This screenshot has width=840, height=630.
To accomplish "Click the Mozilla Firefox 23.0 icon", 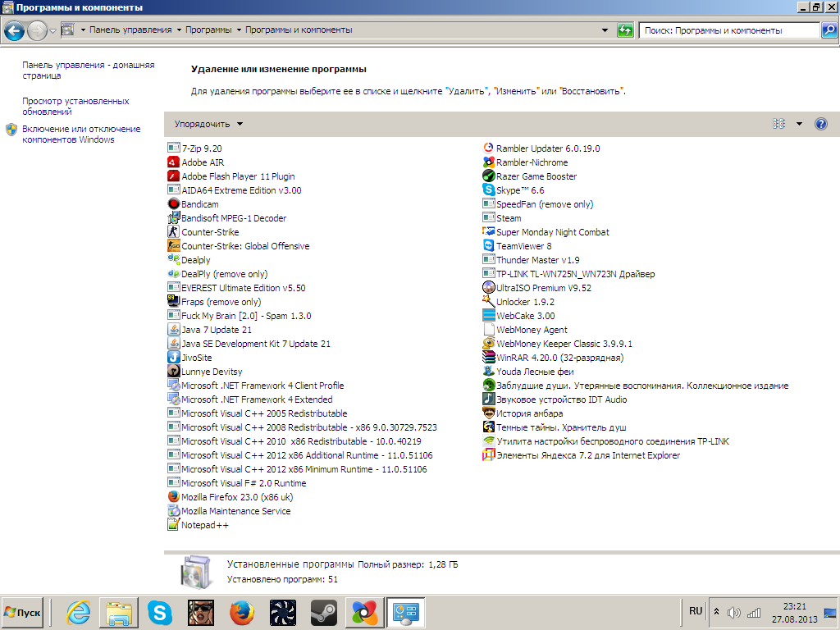I will [173, 496].
